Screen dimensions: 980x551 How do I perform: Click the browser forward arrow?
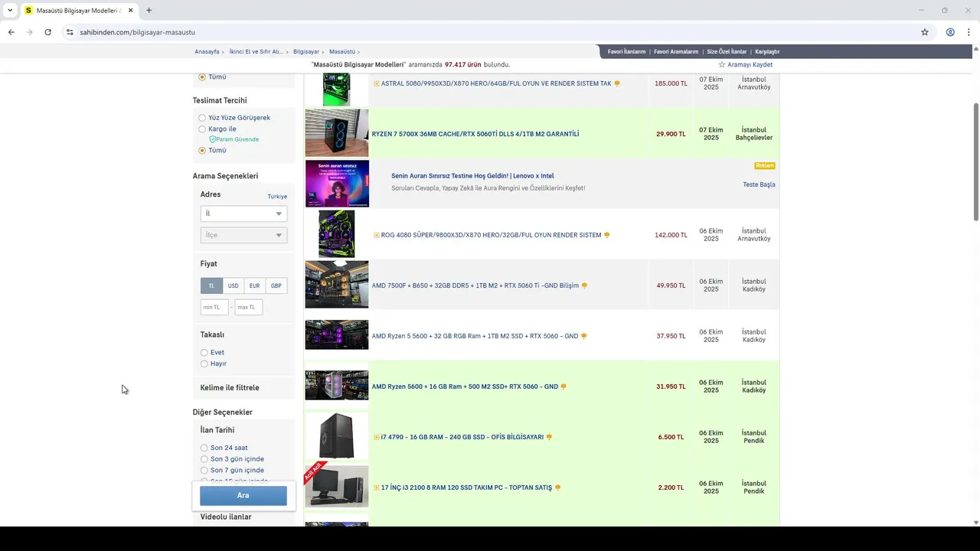[x=29, y=32]
